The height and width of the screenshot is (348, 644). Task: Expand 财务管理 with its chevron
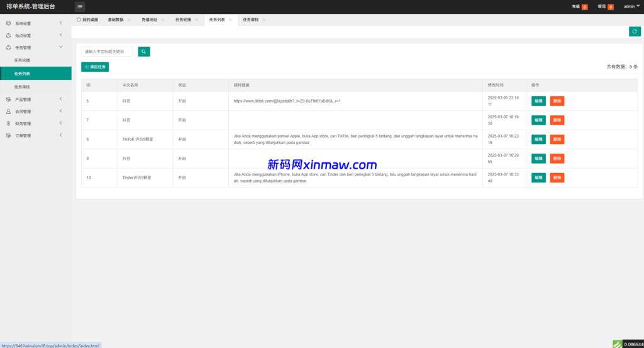pos(61,123)
